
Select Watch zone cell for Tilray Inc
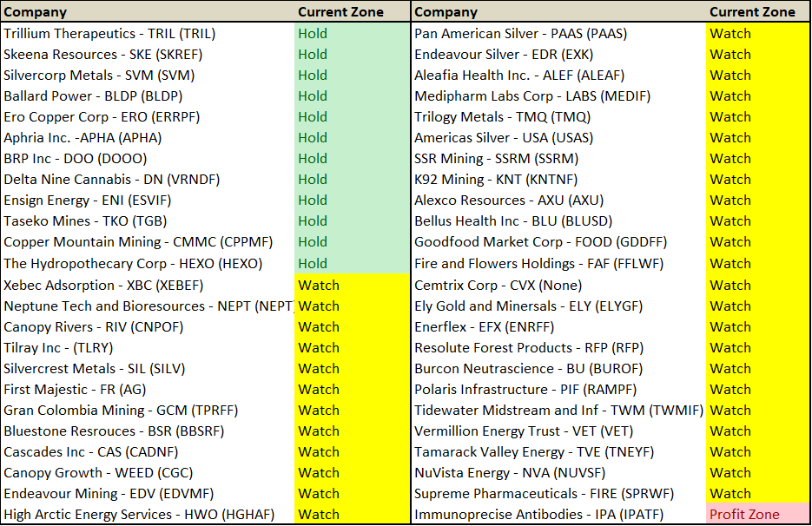pyautogui.click(x=352, y=348)
